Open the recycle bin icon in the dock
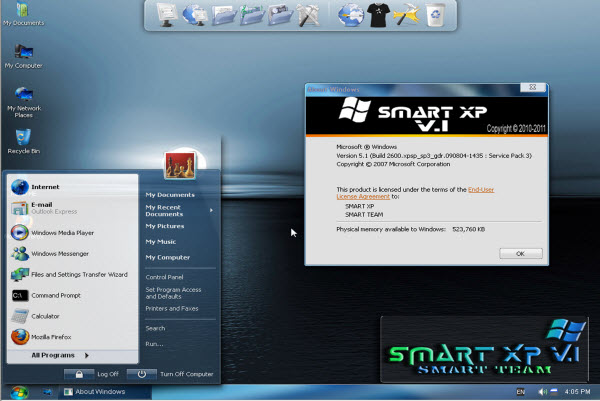 tap(435, 15)
